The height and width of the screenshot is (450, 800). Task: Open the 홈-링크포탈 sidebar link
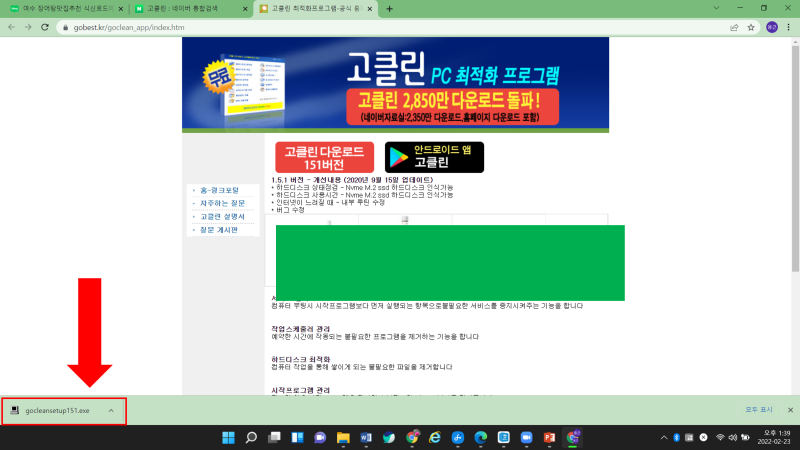coord(219,190)
